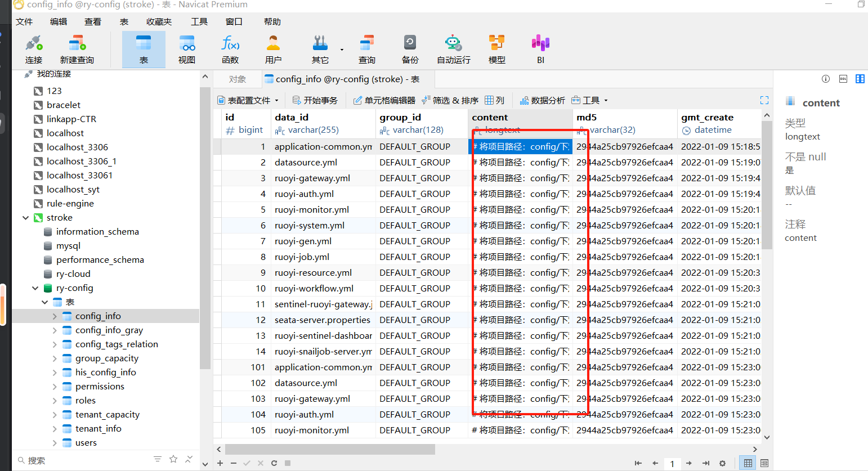Expand the tenant_info table node

coord(55,429)
